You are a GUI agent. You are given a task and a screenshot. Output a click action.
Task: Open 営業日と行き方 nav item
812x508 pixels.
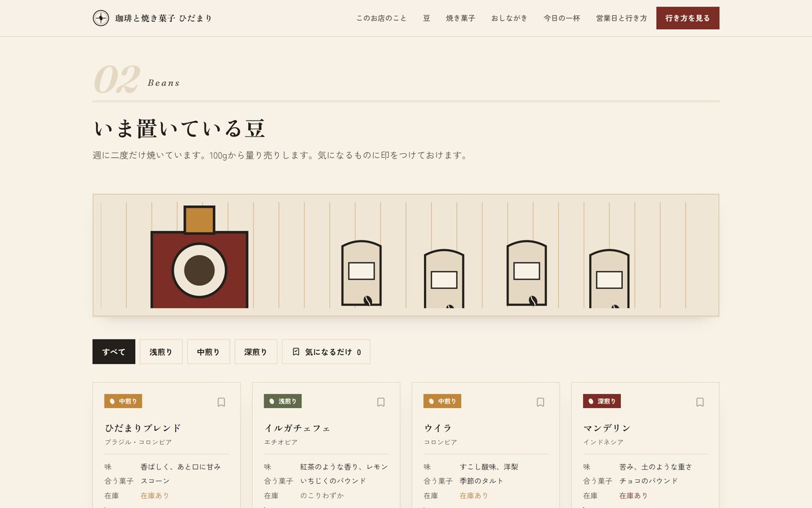click(x=622, y=18)
